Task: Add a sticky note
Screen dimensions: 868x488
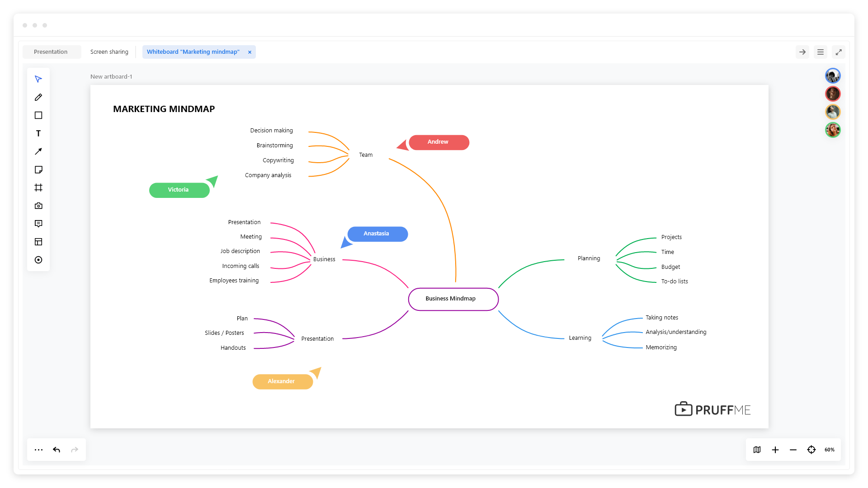Action: pyautogui.click(x=38, y=169)
